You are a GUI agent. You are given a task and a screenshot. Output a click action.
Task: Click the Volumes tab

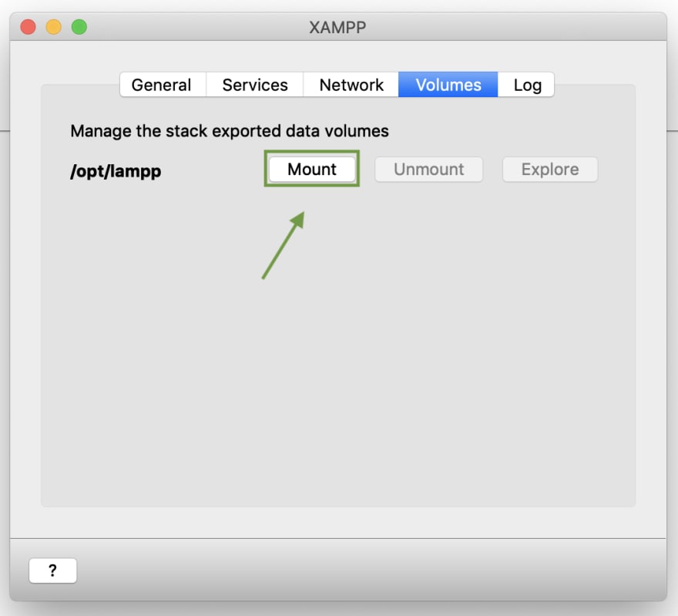pos(448,85)
